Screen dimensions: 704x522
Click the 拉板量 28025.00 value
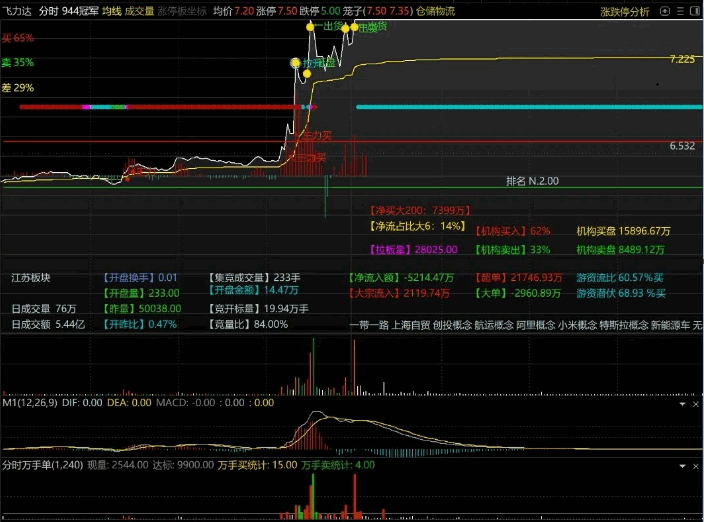pyautogui.click(x=413, y=249)
